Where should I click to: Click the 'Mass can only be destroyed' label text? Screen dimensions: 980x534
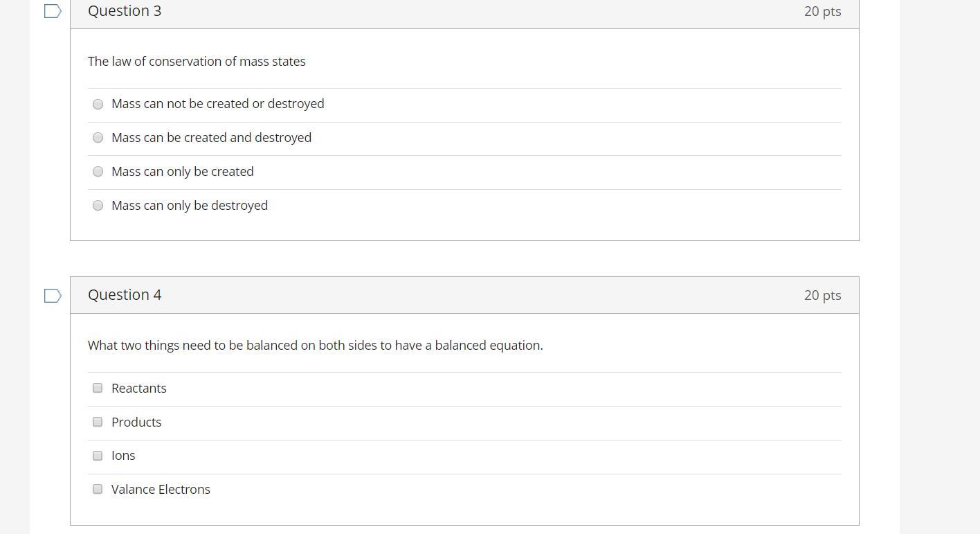(x=190, y=206)
